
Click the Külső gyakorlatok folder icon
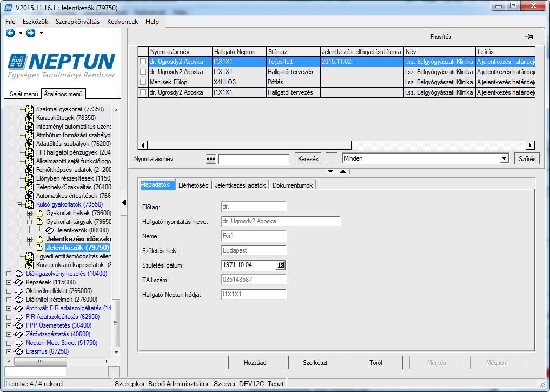[x=29, y=204]
